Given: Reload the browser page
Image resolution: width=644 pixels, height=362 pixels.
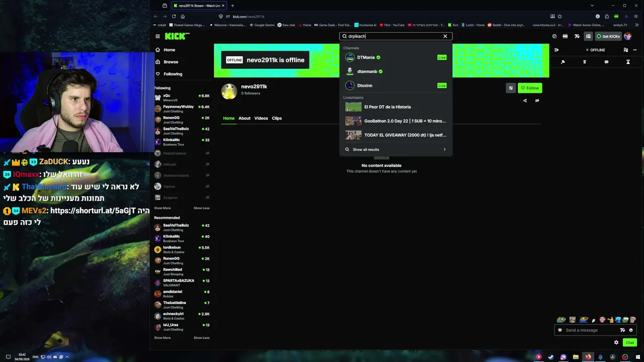Looking at the screenshot, I should pyautogui.click(x=174, y=16).
